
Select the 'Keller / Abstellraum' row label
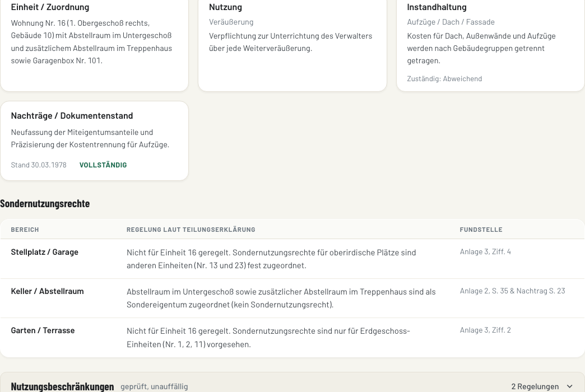click(x=47, y=291)
